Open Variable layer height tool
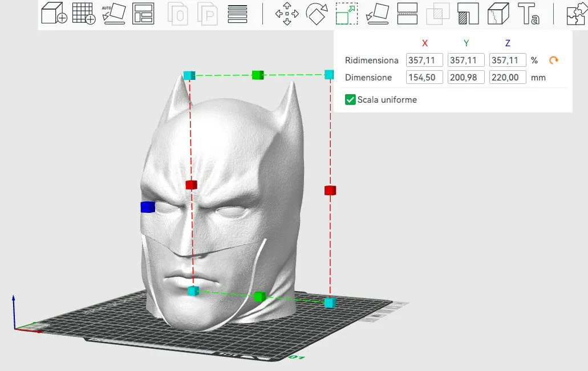This screenshot has height=371, width=588. click(x=237, y=14)
